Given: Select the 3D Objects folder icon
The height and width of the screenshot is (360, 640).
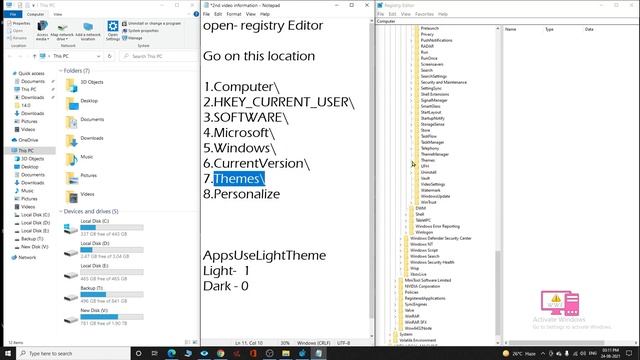Looking at the screenshot, I should (x=71, y=85).
